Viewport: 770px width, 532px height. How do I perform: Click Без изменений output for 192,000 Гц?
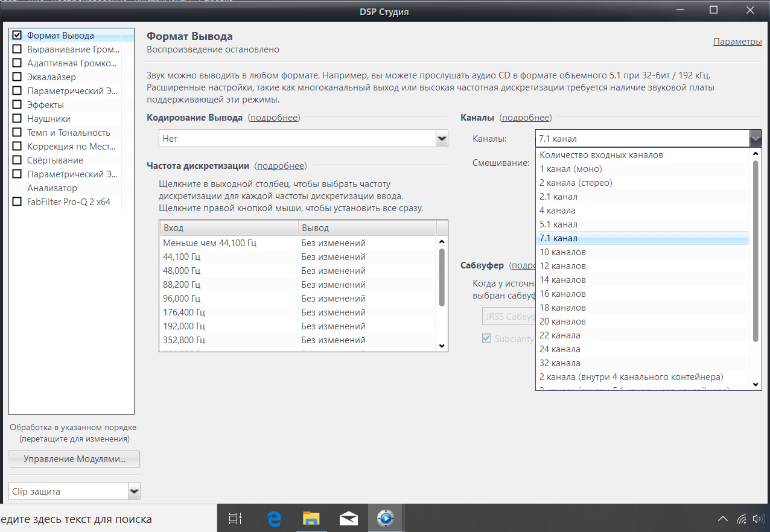(334, 326)
